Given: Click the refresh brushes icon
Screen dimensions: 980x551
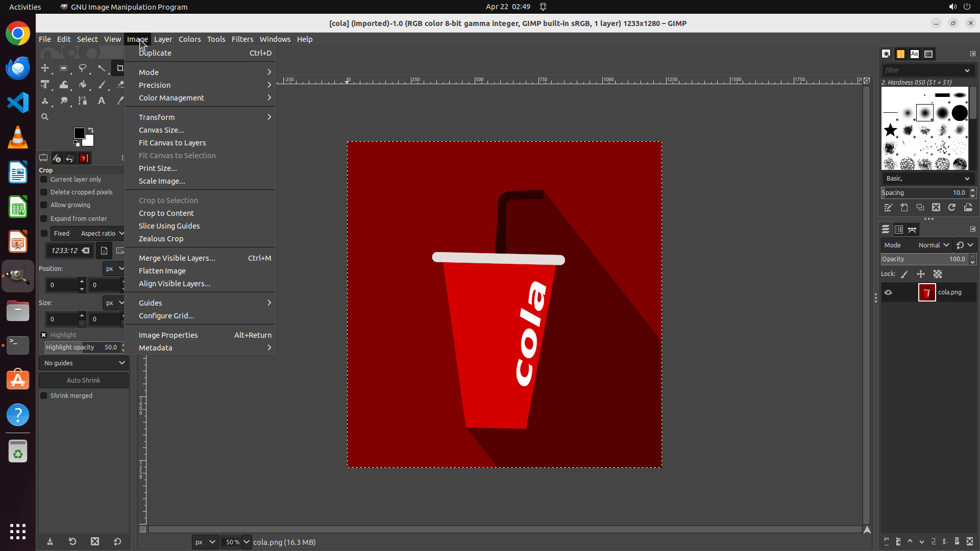Looking at the screenshot, I should click(952, 208).
